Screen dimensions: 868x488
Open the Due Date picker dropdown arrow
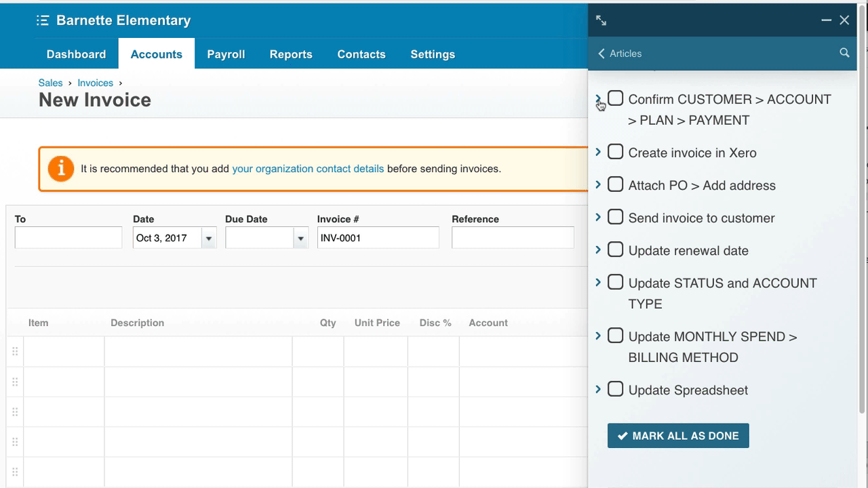click(300, 239)
